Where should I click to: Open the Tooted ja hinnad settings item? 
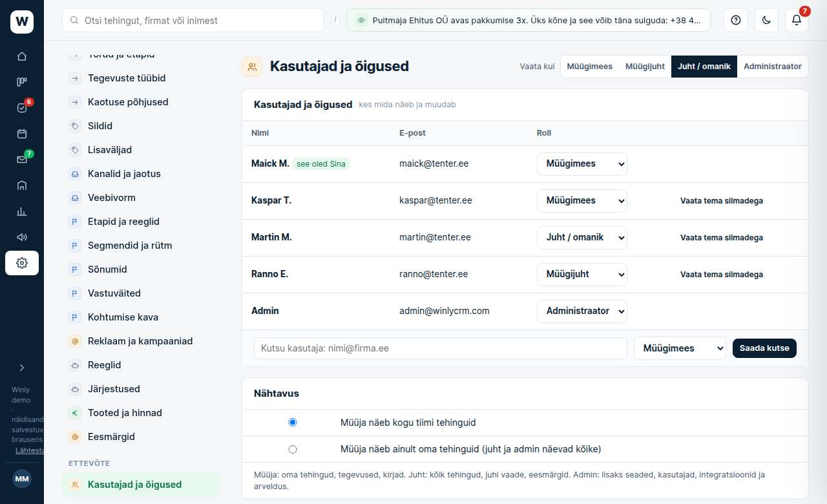(141, 413)
